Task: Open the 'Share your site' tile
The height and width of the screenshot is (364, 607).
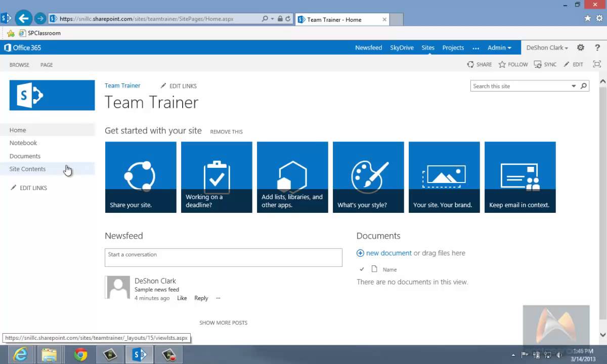Action: coord(141,177)
